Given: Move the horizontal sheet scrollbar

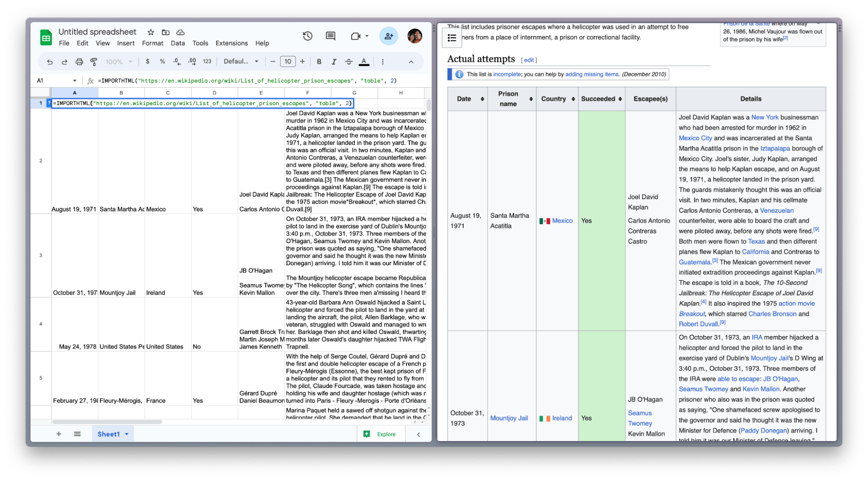Looking at the screenshot, I should click(107, 422).
